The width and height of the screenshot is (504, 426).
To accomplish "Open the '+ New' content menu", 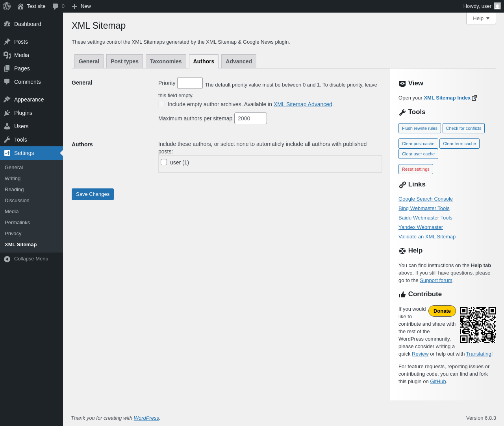I will (x=82, y=6).
